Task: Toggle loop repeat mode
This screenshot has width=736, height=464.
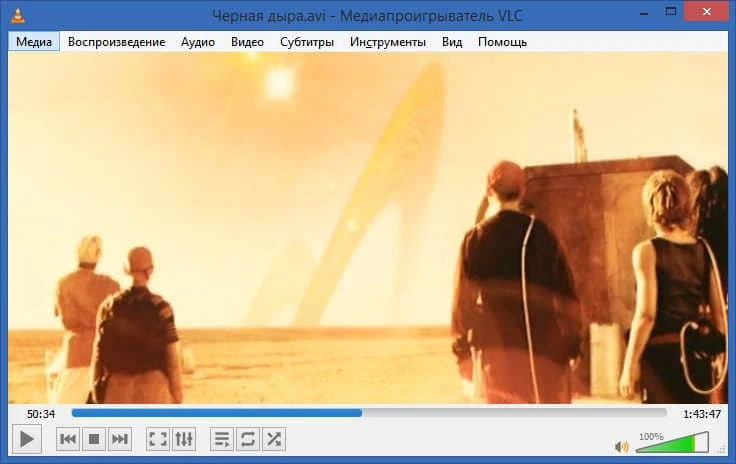Action: tap(248, 439)
